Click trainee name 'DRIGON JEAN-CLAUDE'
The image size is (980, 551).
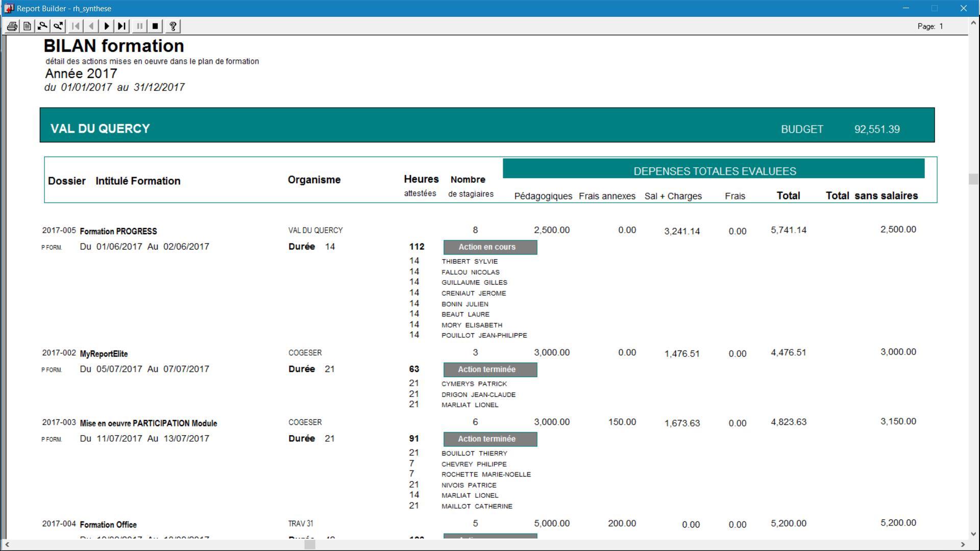pos(479,395)
